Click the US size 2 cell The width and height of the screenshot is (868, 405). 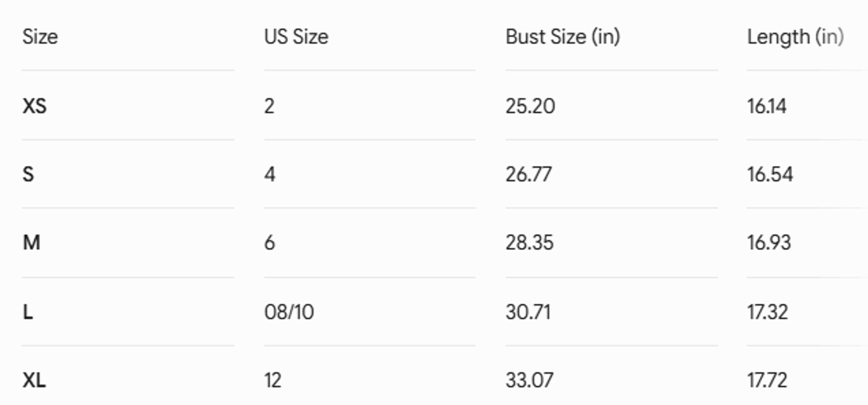point(269,106)
